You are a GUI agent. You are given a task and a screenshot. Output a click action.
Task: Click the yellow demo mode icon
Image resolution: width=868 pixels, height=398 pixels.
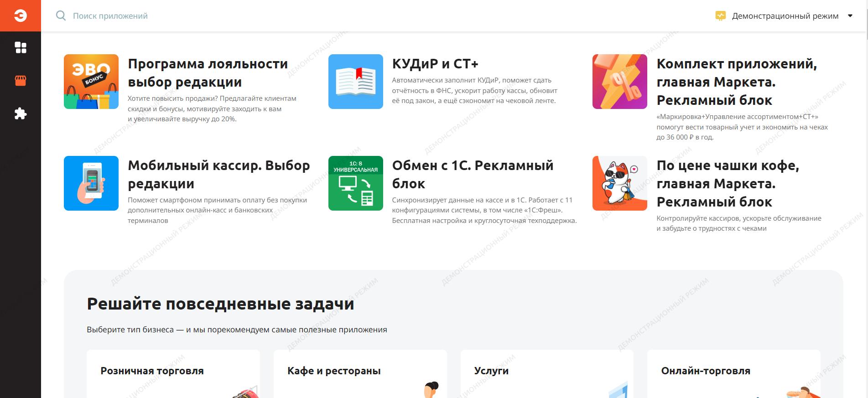click(x=720, y=16)
